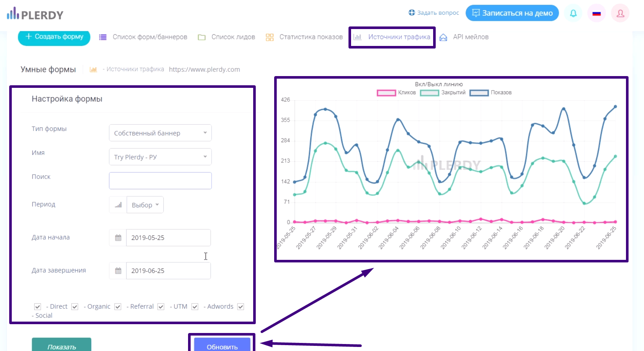Toggle the Referral checkbox
This screenshot has width=644, height=351.
pos(118,307)
